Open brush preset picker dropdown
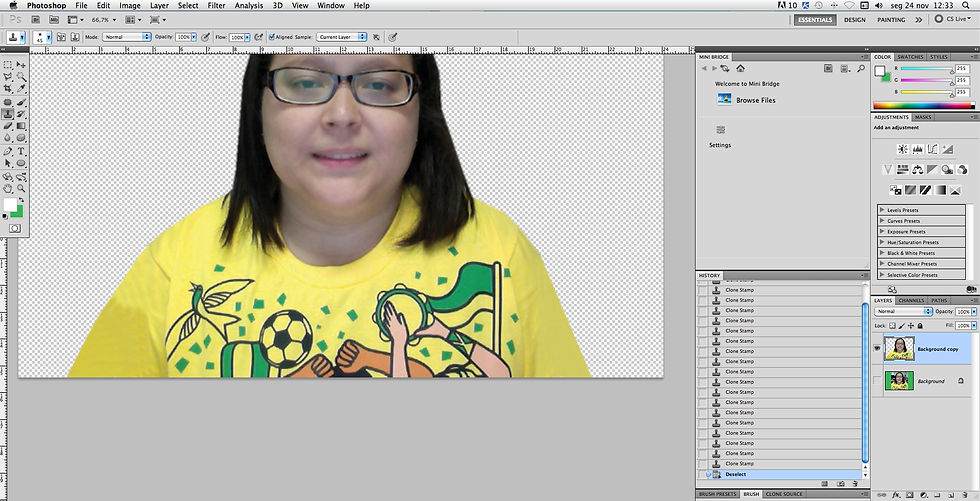Screen dimensions: 980x501 pyautogui.click(x=47, y=37)
